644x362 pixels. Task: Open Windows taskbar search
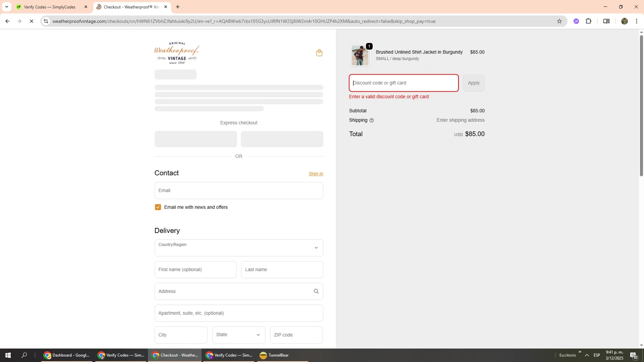[24, 355]
